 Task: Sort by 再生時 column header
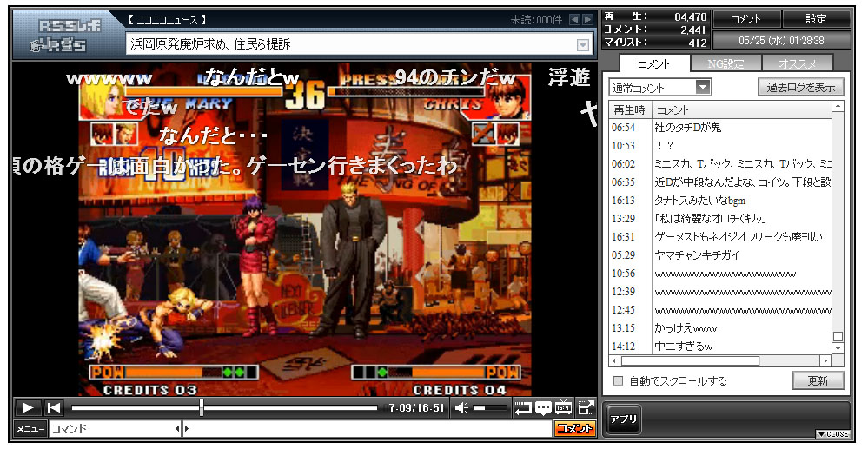pyautogui.click(x=629, y=109)
